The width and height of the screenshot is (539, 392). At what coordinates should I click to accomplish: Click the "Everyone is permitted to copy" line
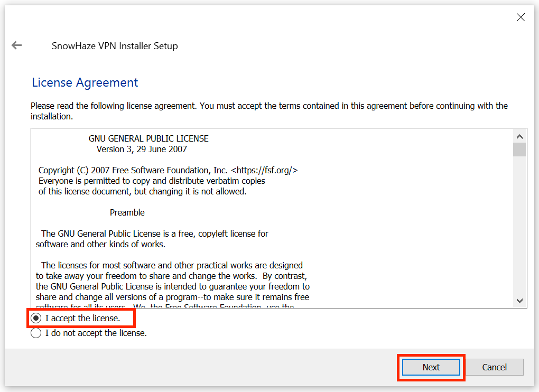coord(152,181)
